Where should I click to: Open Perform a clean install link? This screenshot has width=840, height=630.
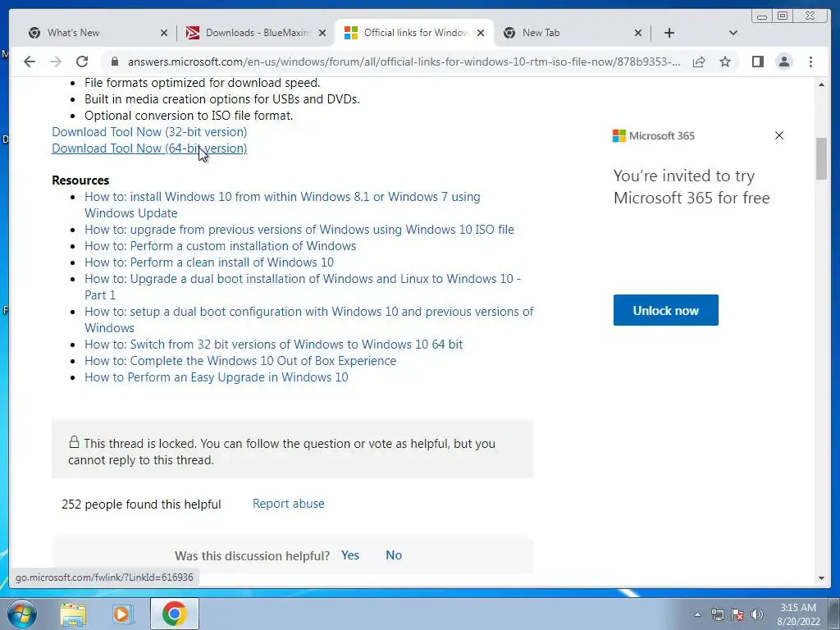click(209, 262)
